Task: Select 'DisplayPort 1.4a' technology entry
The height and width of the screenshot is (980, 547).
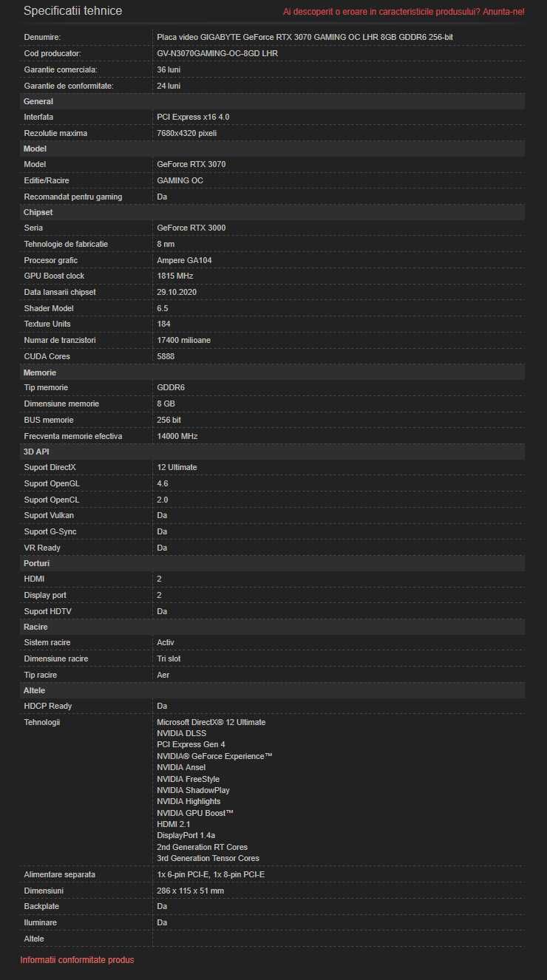Action: click(x=186, y=835)
